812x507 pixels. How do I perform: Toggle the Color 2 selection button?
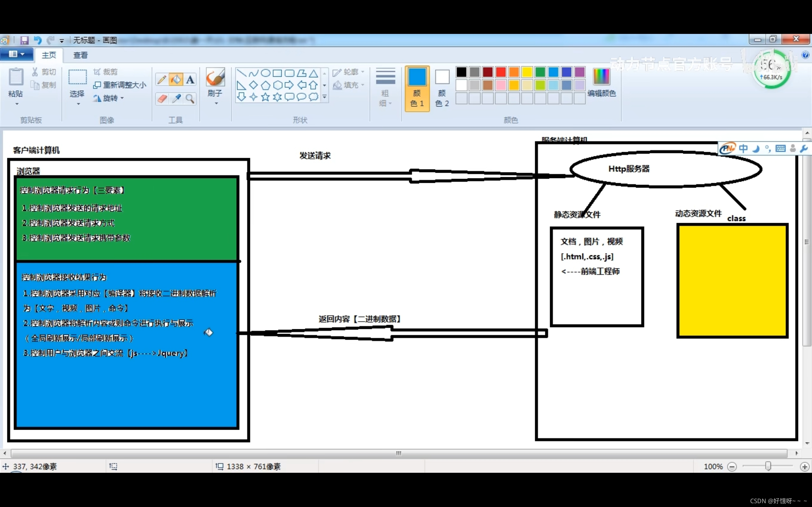pyautogui.click(x=442, y=88)
